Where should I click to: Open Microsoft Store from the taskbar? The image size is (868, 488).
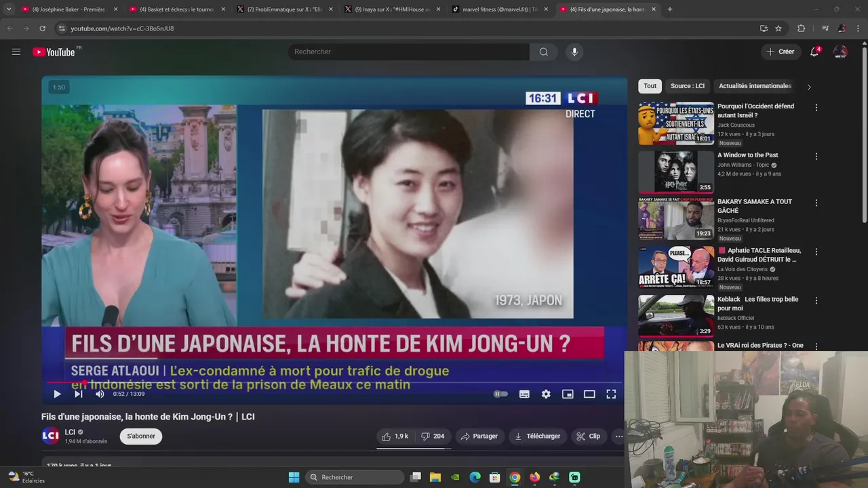[x=495, y=477]
